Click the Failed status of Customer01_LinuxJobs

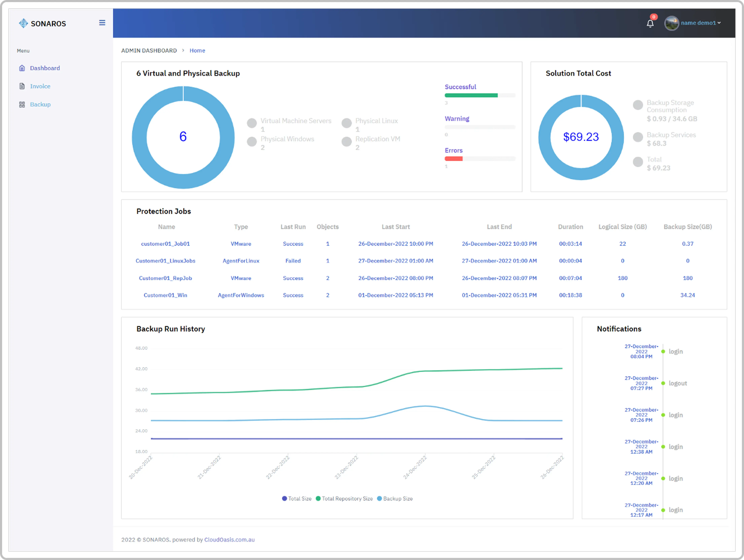pyautogui.click(x=293, y=260)
